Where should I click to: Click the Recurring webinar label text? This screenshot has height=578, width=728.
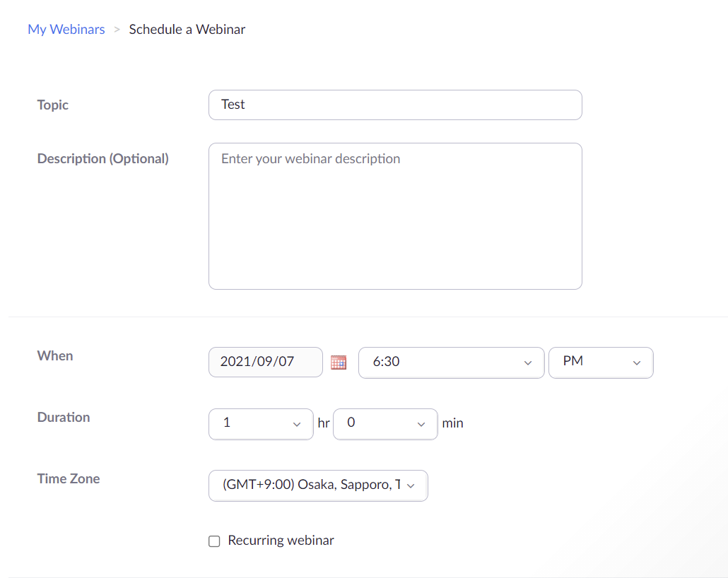(281, 541)
